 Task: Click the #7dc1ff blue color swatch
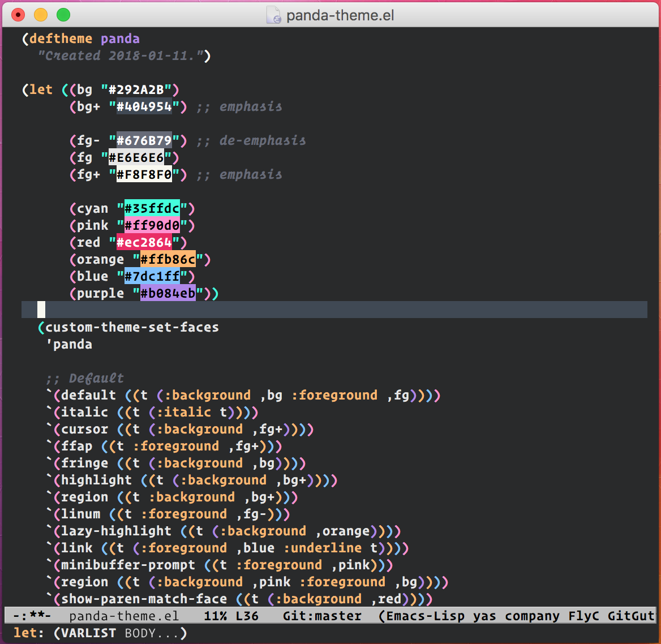click(152, 276)
